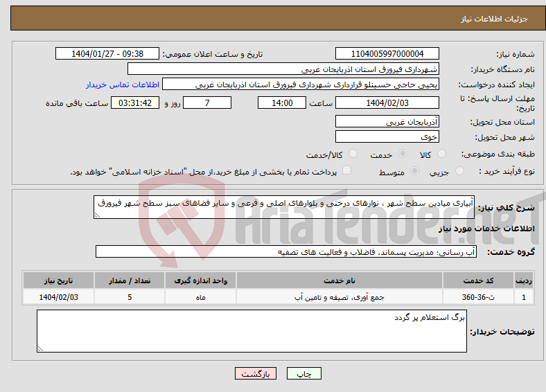The width and height of the screenshot is (546, 392).
Task: Click the شرح کلی نیاز description textarea
Action: [x=284, y=207]
